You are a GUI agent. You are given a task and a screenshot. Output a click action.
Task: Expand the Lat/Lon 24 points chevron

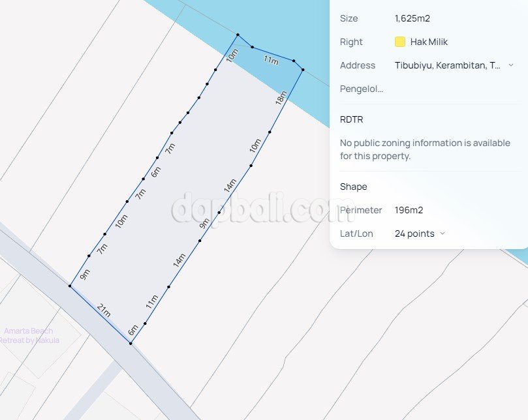coord(443,233)
